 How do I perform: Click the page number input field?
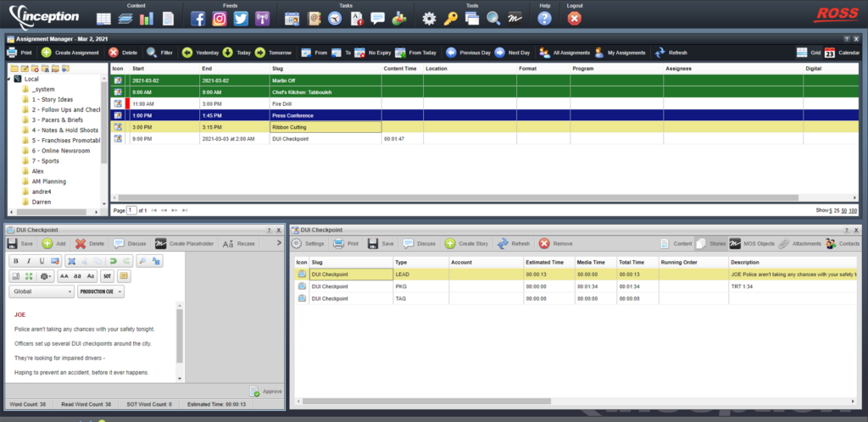pyautogui.click(x=131, y=210)
